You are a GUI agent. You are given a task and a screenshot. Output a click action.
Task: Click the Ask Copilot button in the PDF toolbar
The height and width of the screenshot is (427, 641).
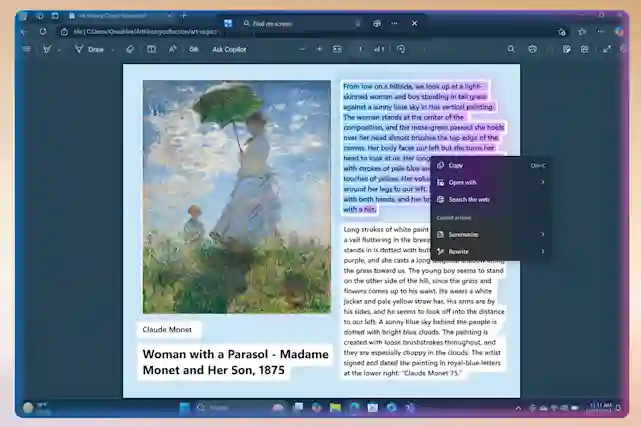229,49
